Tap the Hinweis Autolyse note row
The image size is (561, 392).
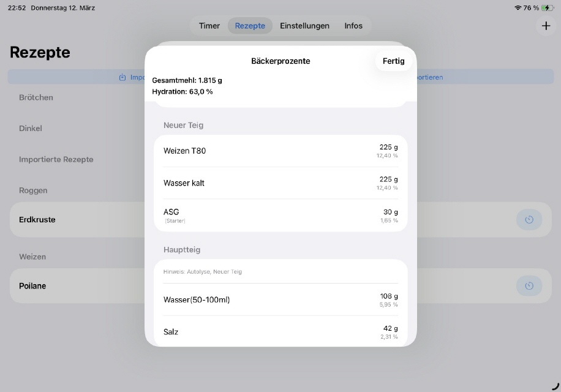(x=280, y=271)
